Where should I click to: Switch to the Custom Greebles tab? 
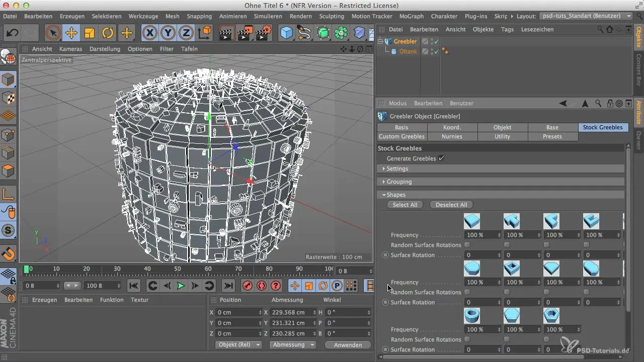coord(402,136)
